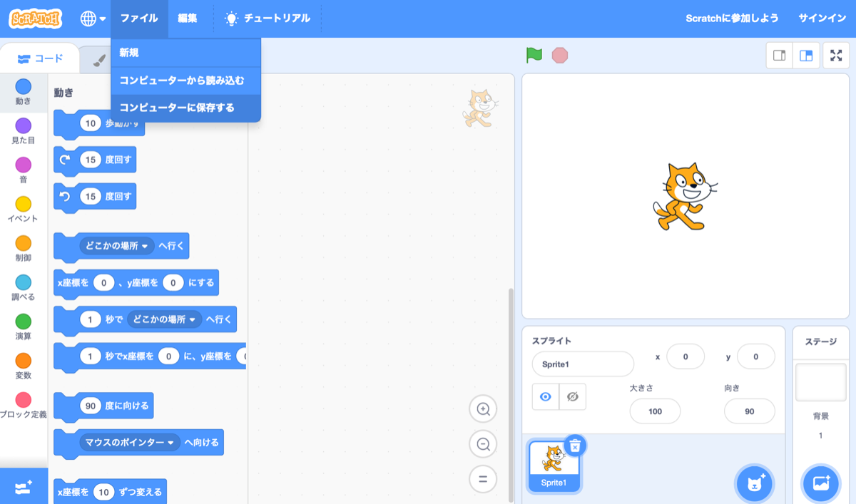Click the 90 value in 度に向ける block
The width and height of the screenshot is (856, 504).
click(x=91, y=406)
